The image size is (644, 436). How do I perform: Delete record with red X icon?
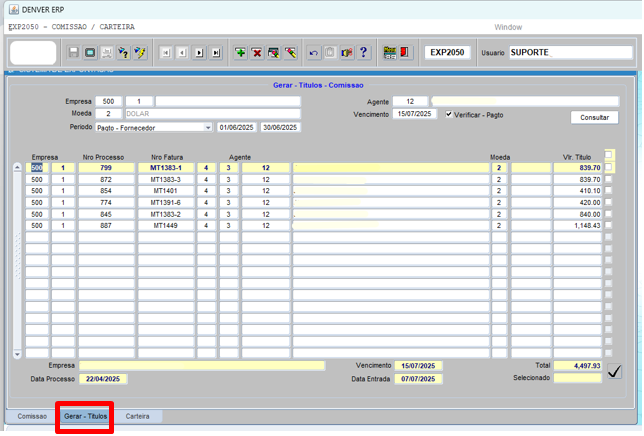coord(257,53)
